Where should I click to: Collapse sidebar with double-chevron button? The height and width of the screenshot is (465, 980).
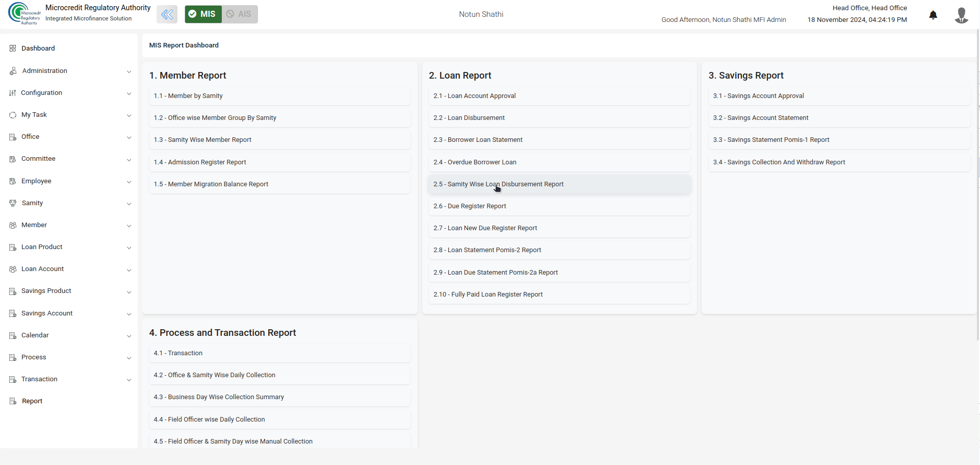(x=167, y=14)
